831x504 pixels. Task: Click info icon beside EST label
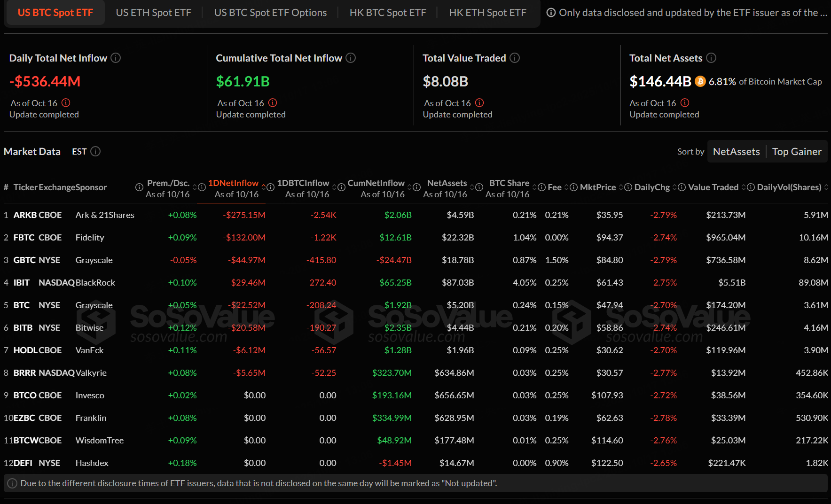pyautogui.click(x=95, y=151)
